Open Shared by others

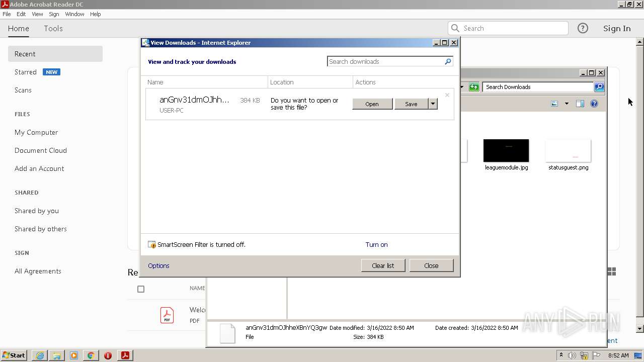[41, 229]
